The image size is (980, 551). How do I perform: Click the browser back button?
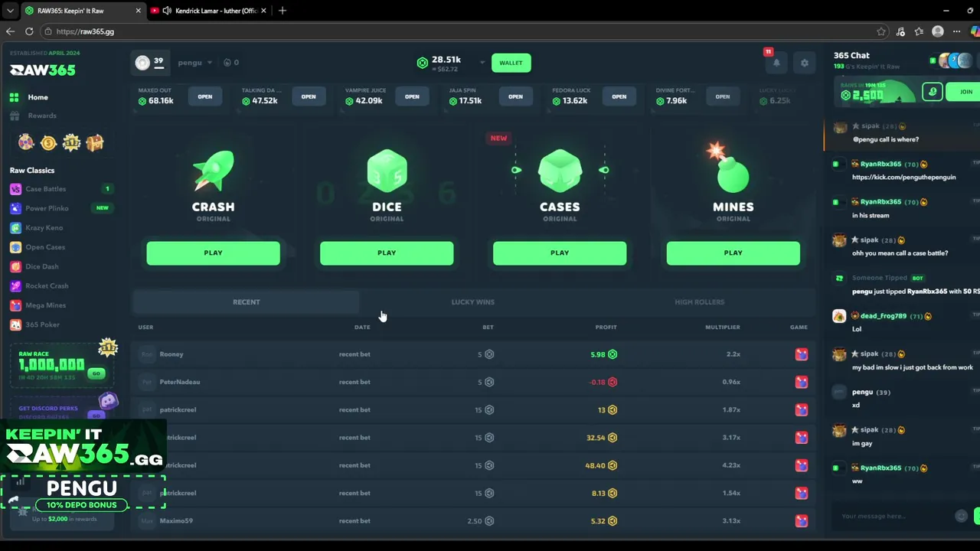click(x=10, y=31)
